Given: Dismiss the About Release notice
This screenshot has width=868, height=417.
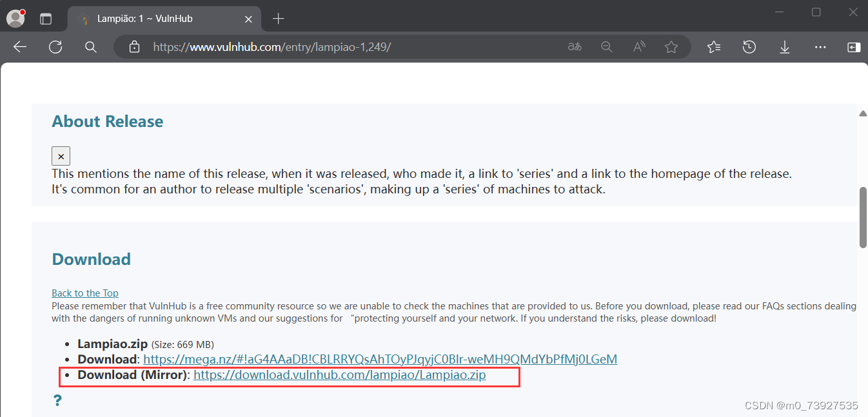Looking at the screenshot, I should (60, 155).
